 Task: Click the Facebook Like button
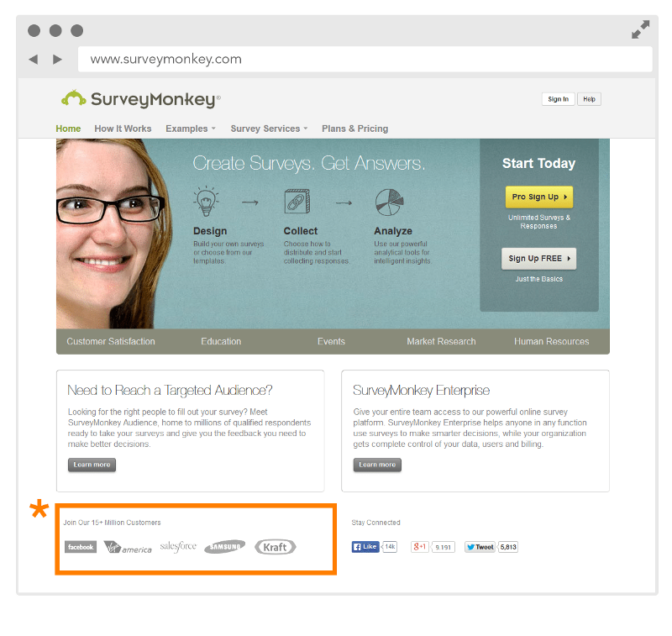pyautogui.click(x=365, y=547)
